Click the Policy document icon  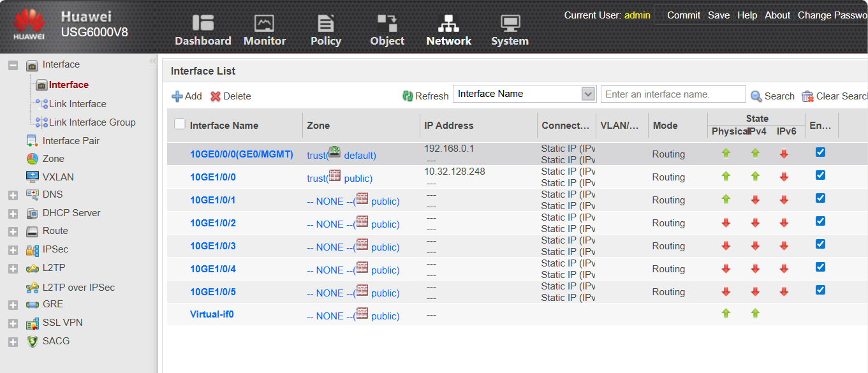326,23
